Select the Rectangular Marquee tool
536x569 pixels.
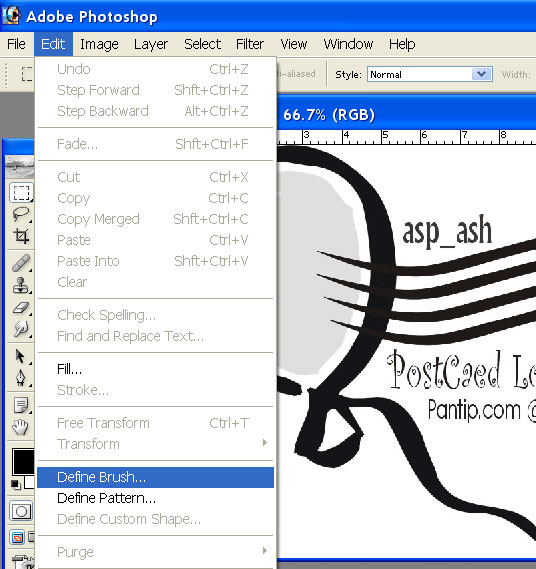tap(21, 193)
